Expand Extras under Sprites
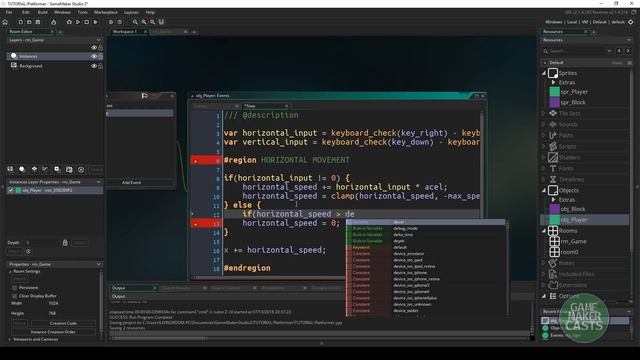Viewport: 640px width, 360px height. 554,82
